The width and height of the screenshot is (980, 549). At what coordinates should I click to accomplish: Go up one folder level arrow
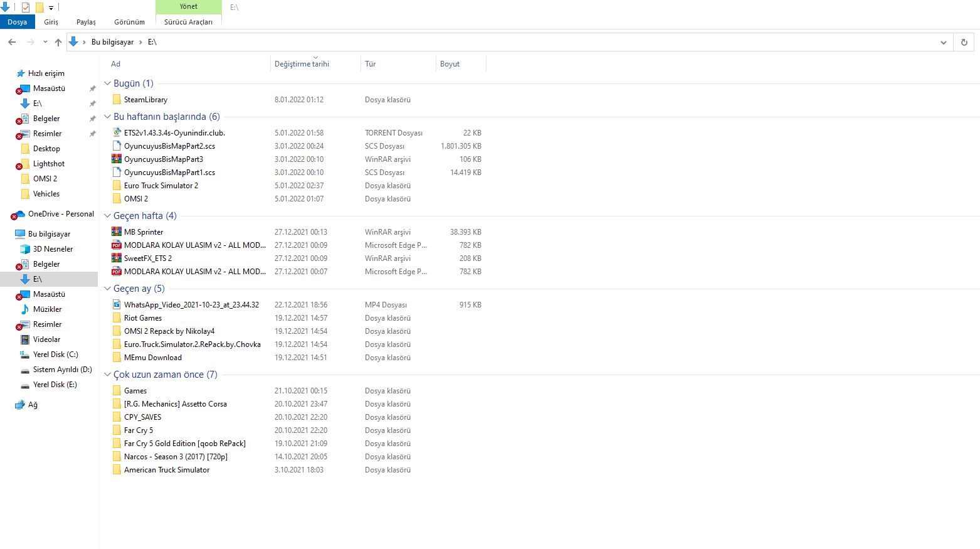point(58,42)
